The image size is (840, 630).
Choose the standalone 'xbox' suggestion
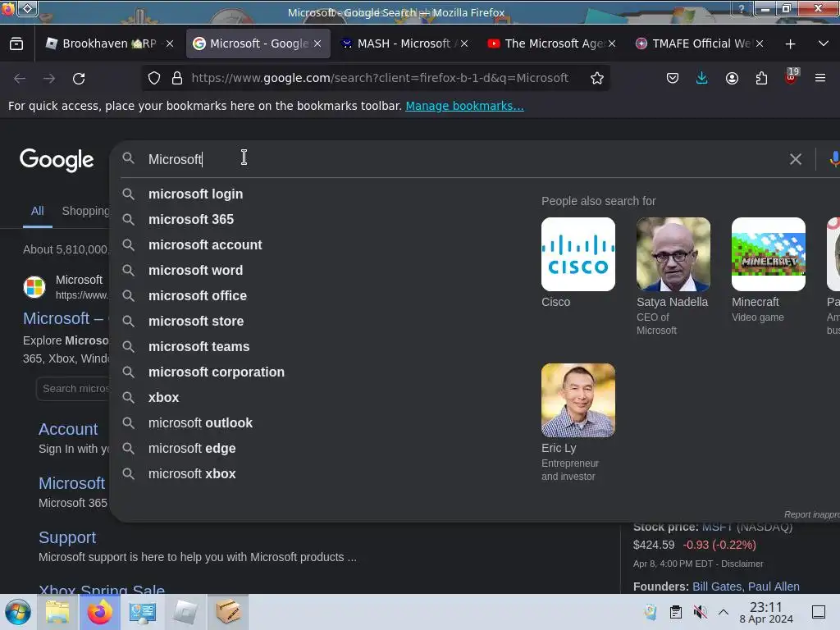(x=163, y=398)
